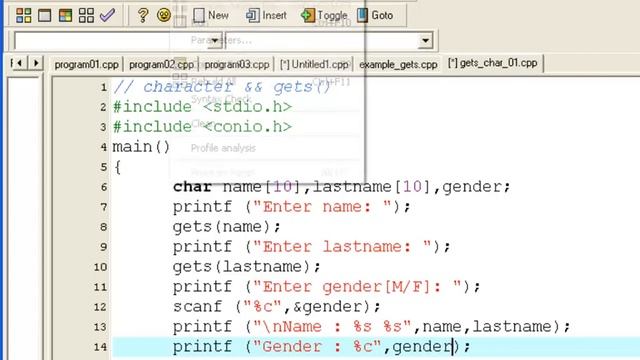This screenshot has height=360, width=640.
Task: Open the first combo box dropdown arrow
Action: (215, 40)
